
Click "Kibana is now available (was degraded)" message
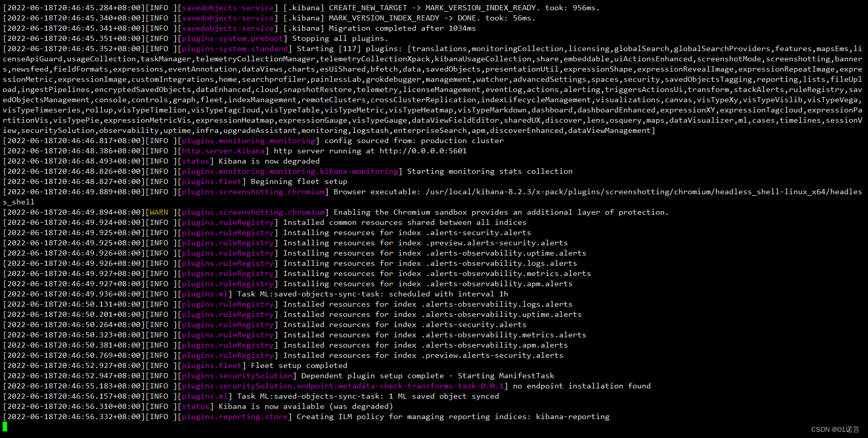point(306,406)
